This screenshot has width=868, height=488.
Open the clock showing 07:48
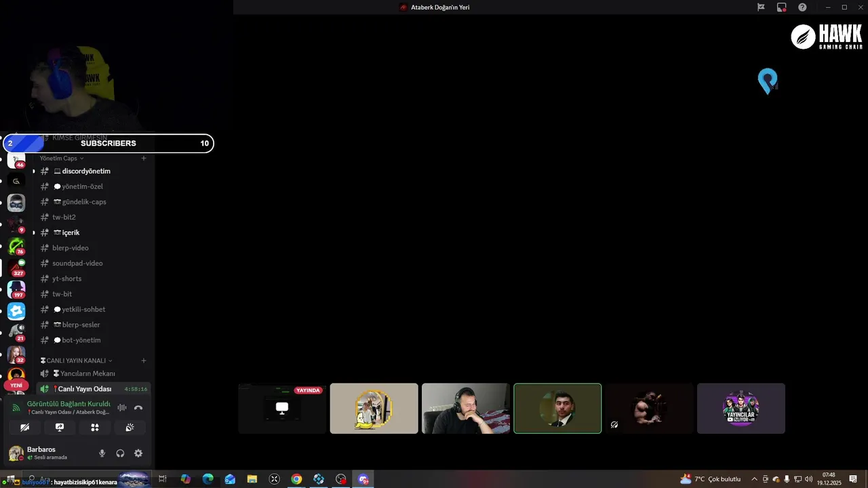click(829, 479)
